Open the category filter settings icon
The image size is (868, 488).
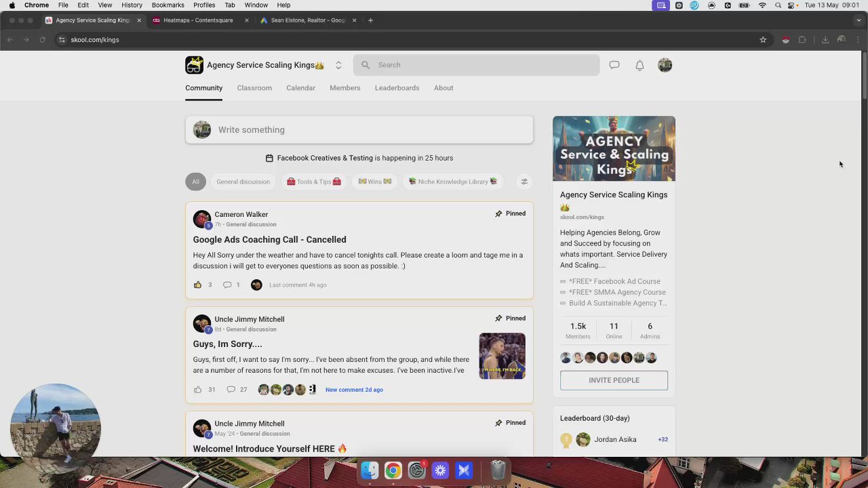pos(524,182)
